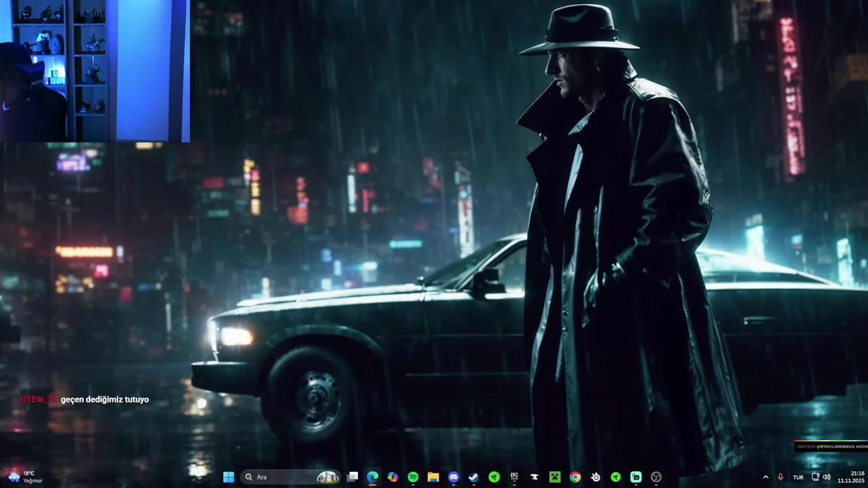This screenshot has height=488, width=868.
Task: Launch Epic Games Launcher
Action: click(x=514, y=477)
